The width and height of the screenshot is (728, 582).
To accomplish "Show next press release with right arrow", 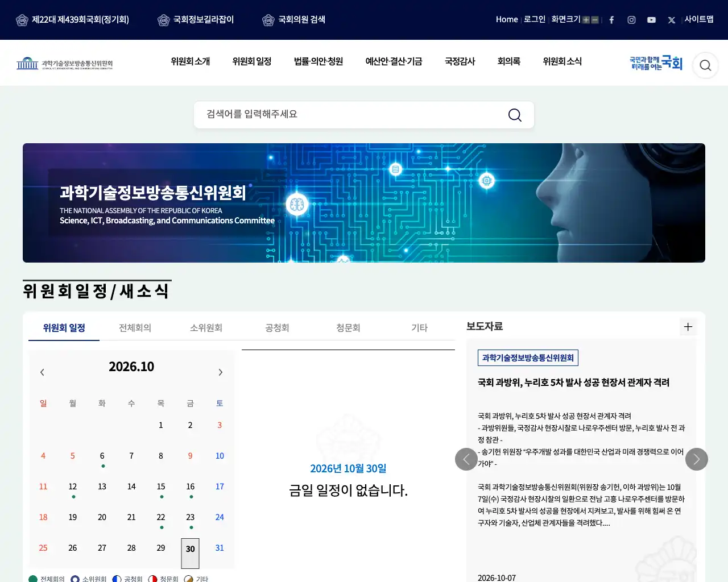I will click(x=697, y=459).
